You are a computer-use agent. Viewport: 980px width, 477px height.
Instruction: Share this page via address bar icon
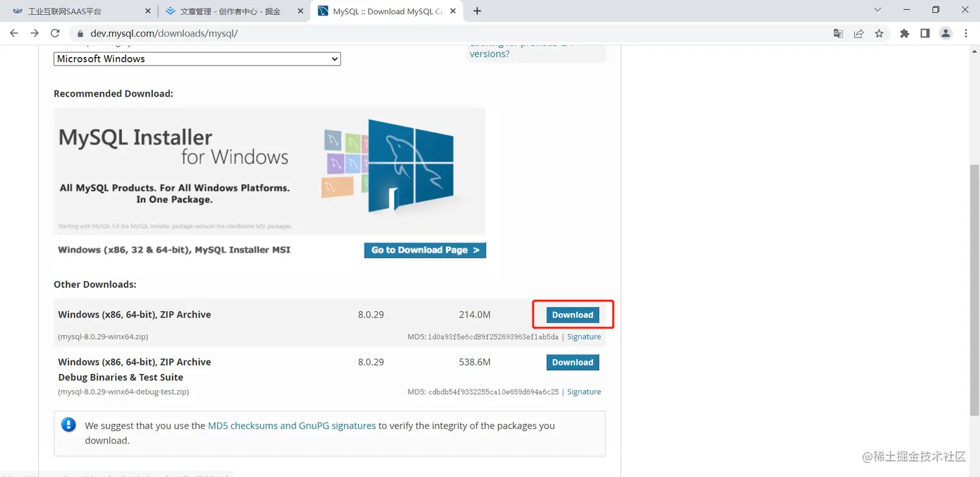[859, 33]
